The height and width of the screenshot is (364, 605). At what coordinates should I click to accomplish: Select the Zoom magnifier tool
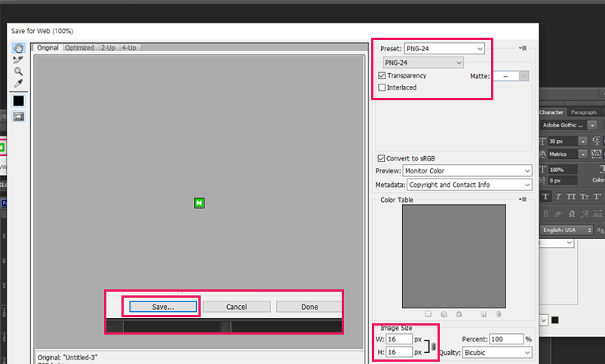[x=18, y=72]
